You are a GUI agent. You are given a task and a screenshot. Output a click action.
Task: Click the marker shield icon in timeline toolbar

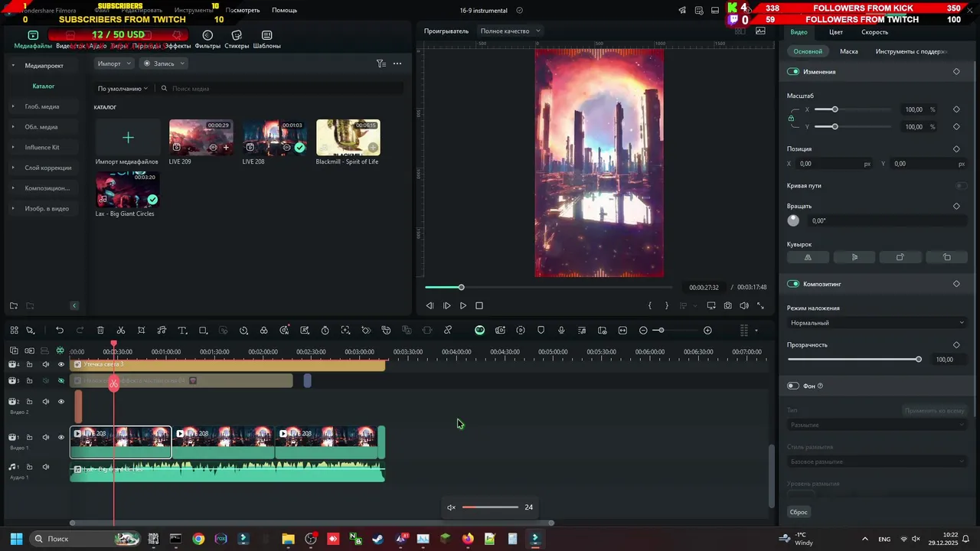pos(541,331)
